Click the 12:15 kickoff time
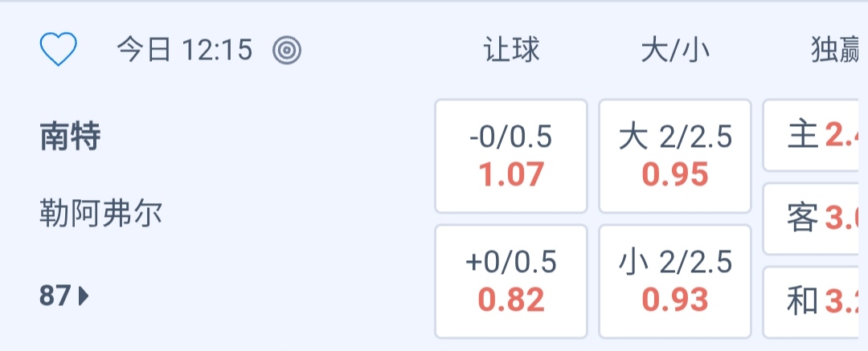Viewport: 868px width, 351px height. (x=217, y=51)
